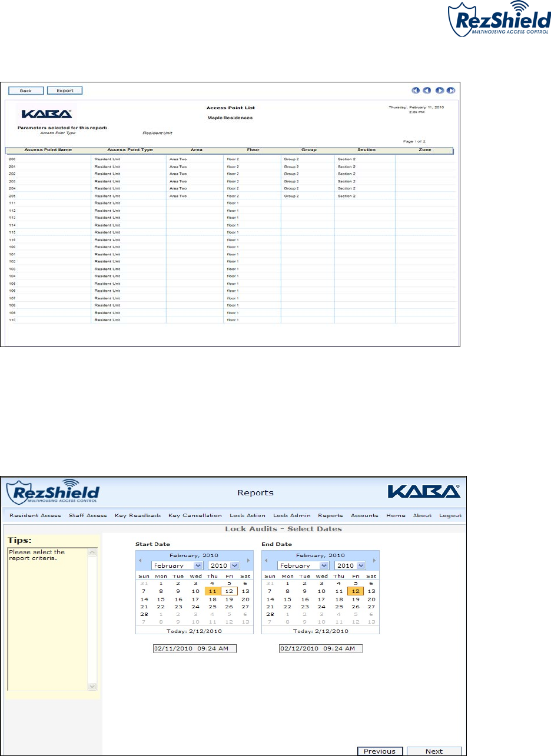This screenshot has width=551, height=756.
Task: Click the Tips box scroll up arrow
Action: pyautogui.click(x=92, y=552)
